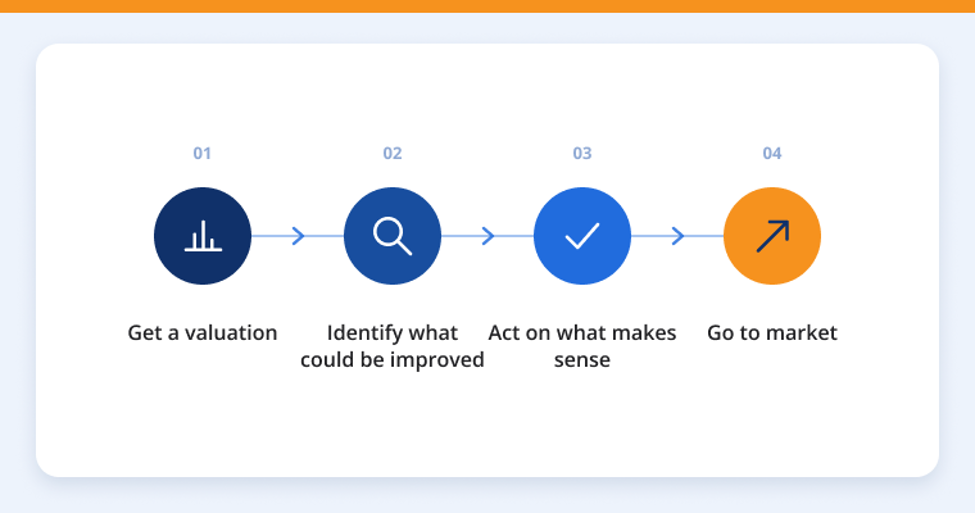975x513 pixels.
Task: Select step number 02 label
Action: tap(392, 154)
